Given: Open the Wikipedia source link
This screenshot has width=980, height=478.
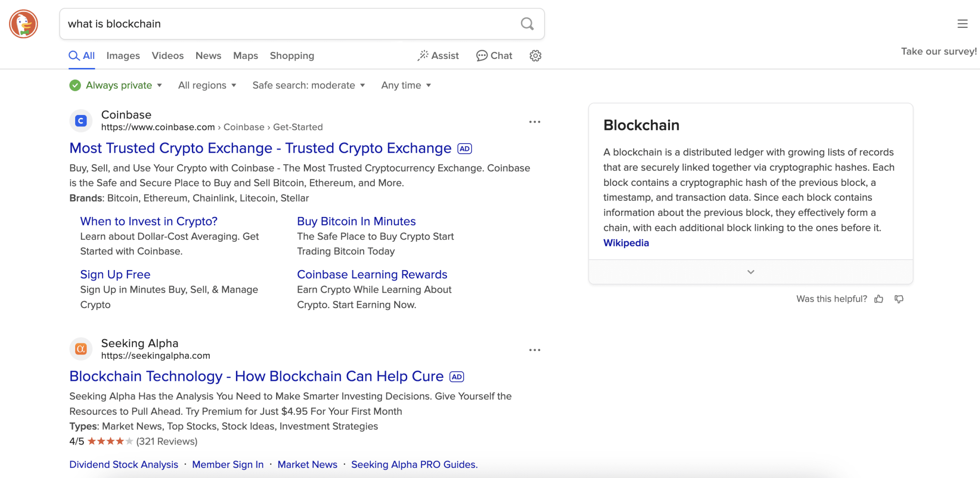Looking at the screenshot, I should (626, 243).
